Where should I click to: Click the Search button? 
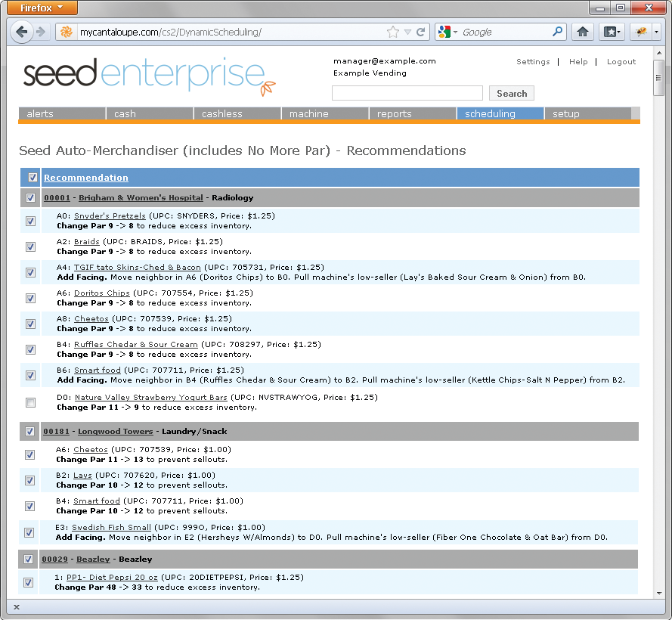[512, 92]
